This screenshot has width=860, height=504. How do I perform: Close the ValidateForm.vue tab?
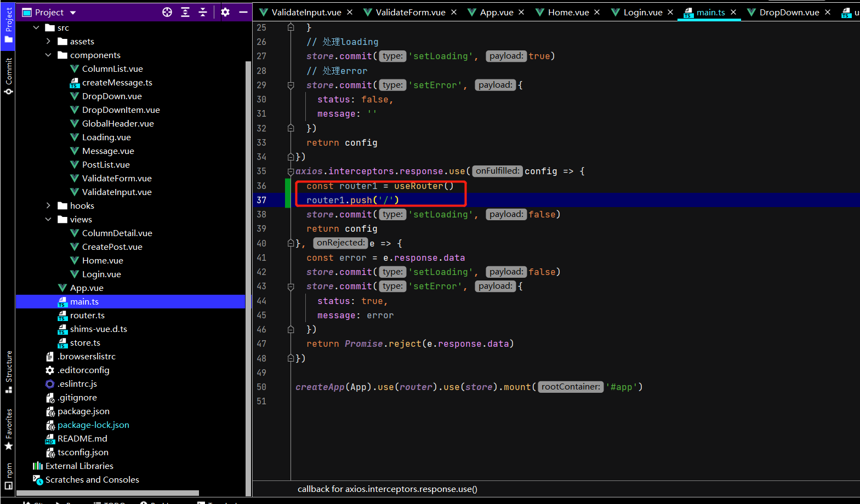coord(454,12)
